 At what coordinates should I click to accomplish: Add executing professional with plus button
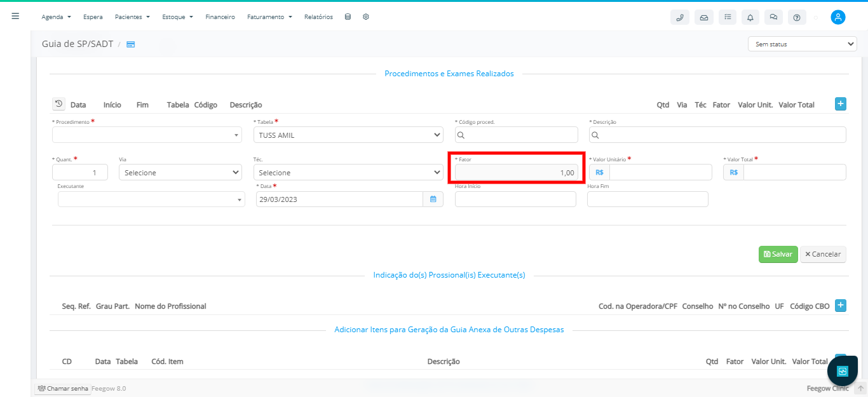pos(841,306)
